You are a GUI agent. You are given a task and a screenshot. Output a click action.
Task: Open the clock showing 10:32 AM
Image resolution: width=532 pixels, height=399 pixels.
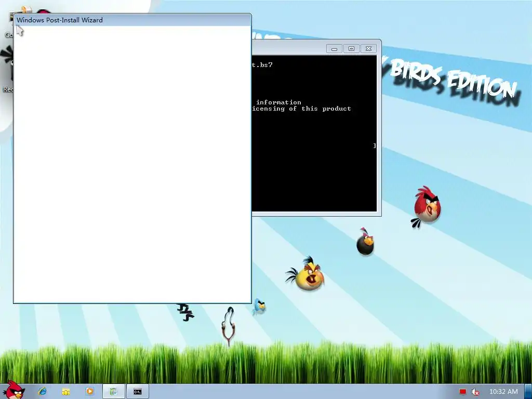(x=503, y=392)
